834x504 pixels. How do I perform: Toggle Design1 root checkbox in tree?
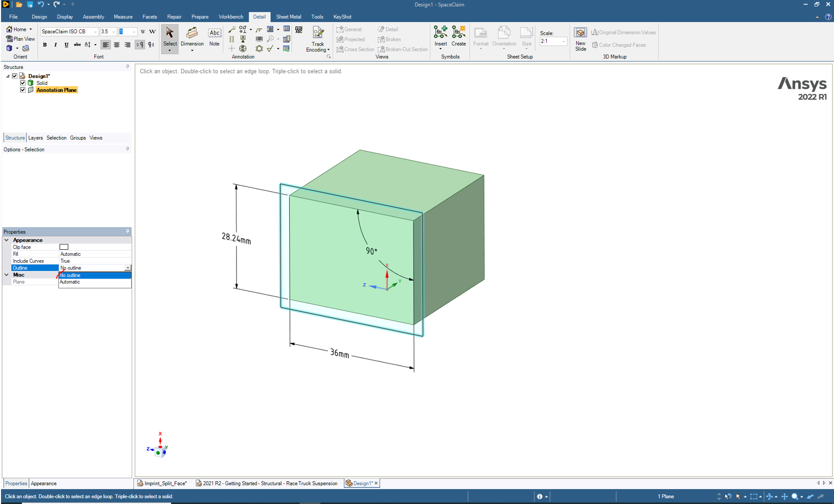point(15,76)
